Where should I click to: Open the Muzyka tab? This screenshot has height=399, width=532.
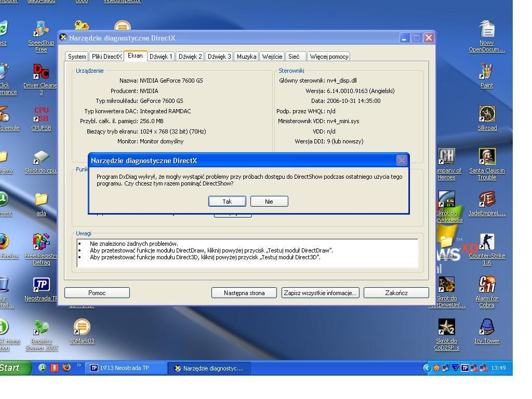[x=246, y=57]
